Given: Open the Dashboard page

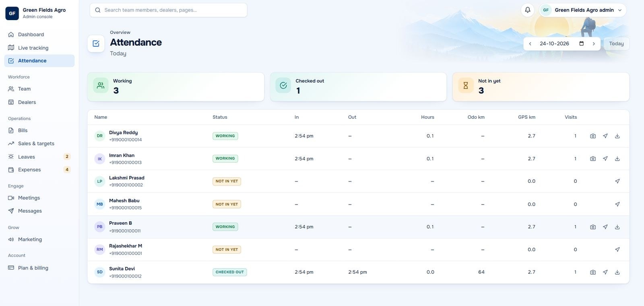Looking at the screenshot, I should 39,35.
